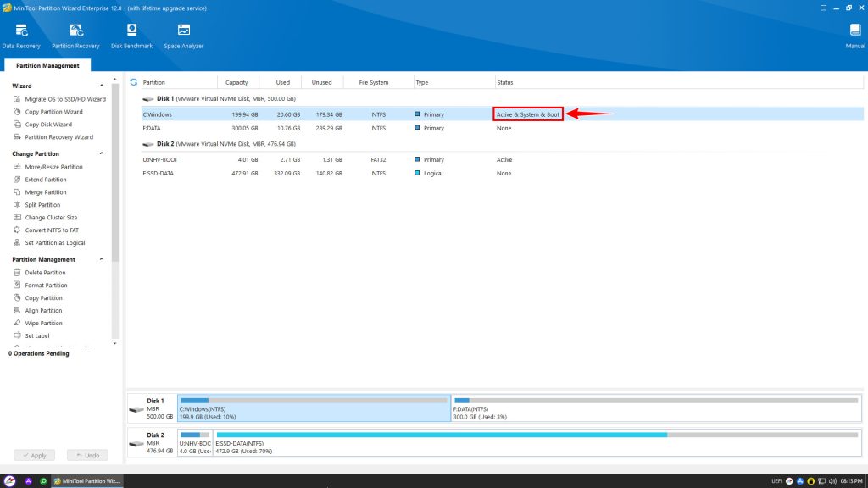Click the Wipe Partition eraser icon
This screenshot has width=868, height=488.
(17, 323)
